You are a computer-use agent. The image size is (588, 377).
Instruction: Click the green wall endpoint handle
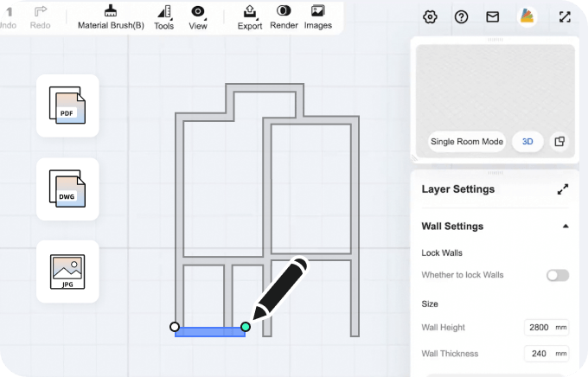[246, 327]
